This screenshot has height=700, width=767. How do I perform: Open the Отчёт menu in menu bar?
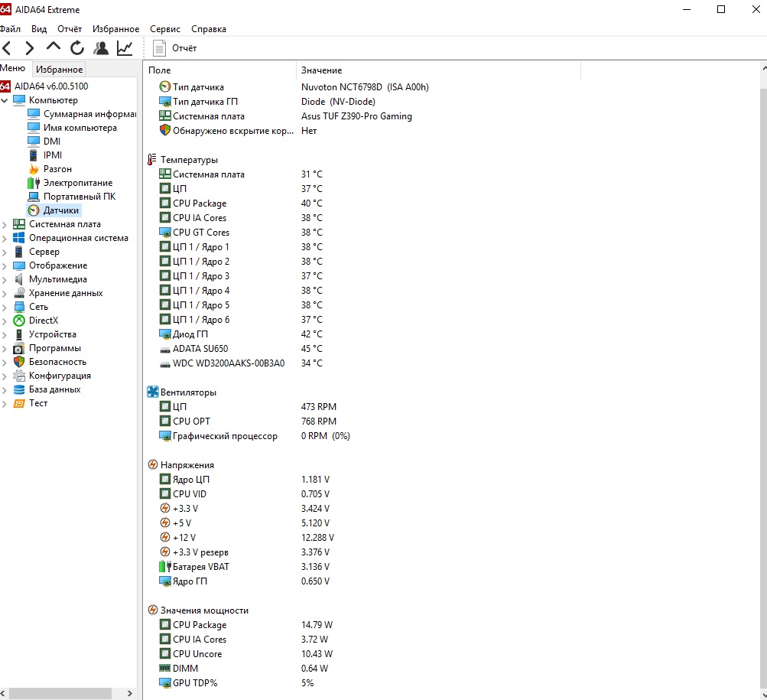point(70,29)
